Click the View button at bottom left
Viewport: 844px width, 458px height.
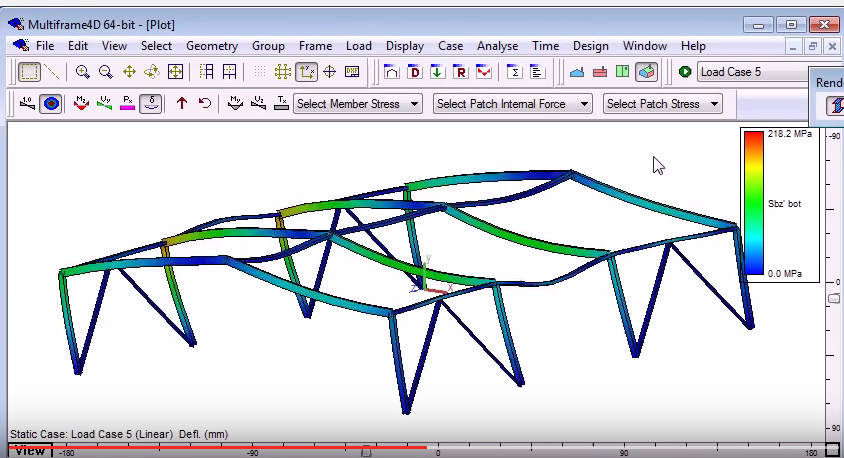pos(29,451)
